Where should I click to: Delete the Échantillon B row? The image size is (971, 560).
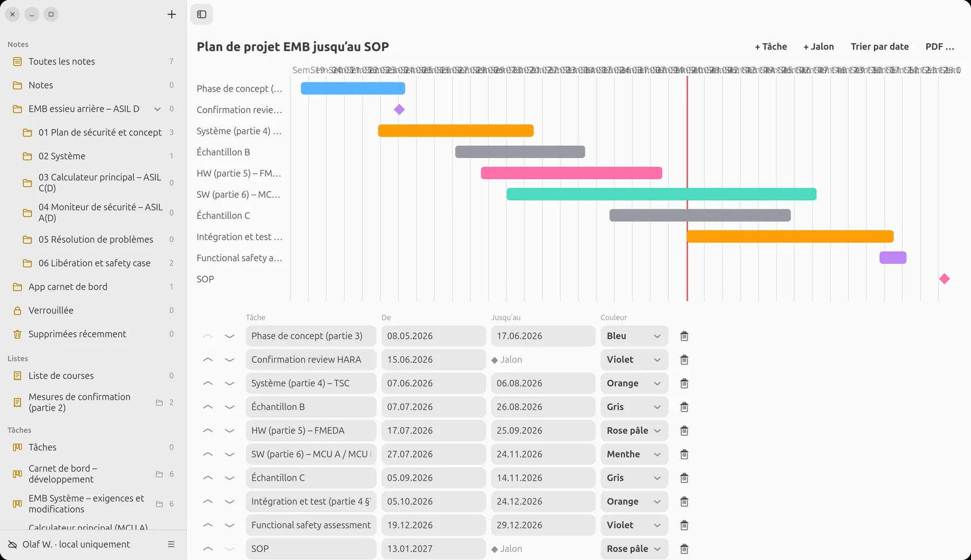[x=684, y=407]
